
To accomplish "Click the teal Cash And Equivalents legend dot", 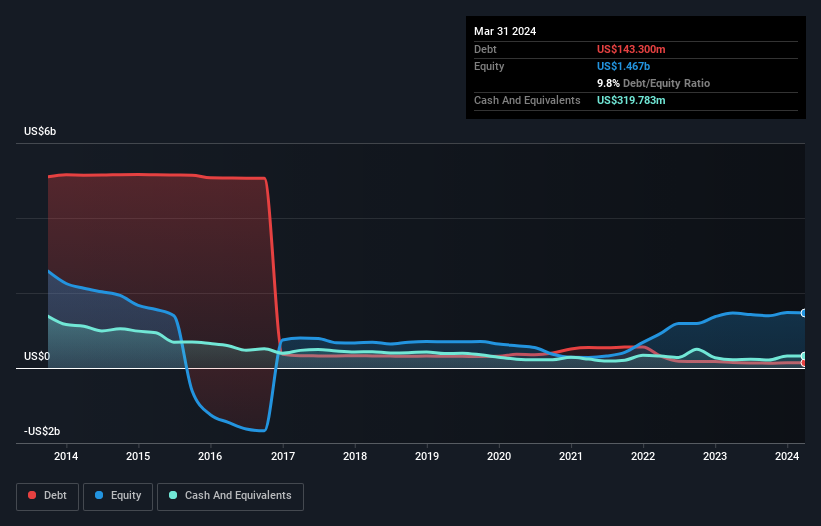I will pyautogui.click(x=173, y=495).
